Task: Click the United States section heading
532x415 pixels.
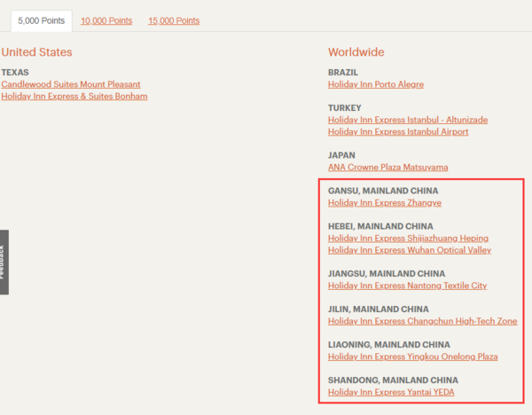Action: [36, 52]
